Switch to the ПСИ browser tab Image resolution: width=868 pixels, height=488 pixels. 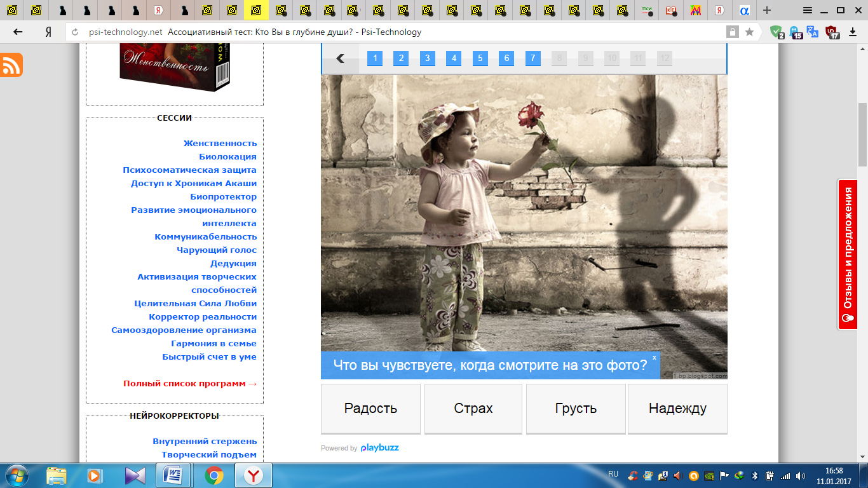coord(647,10)
